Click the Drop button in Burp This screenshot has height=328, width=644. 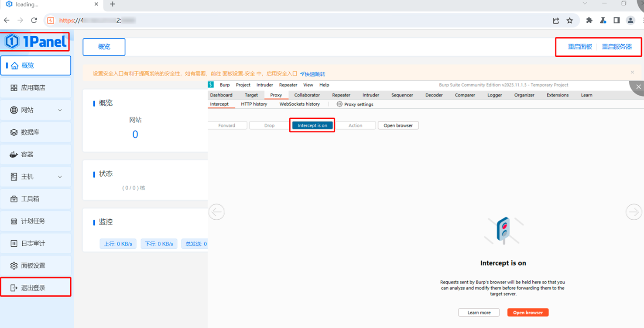pyautogui.click(x=269, y=125)
